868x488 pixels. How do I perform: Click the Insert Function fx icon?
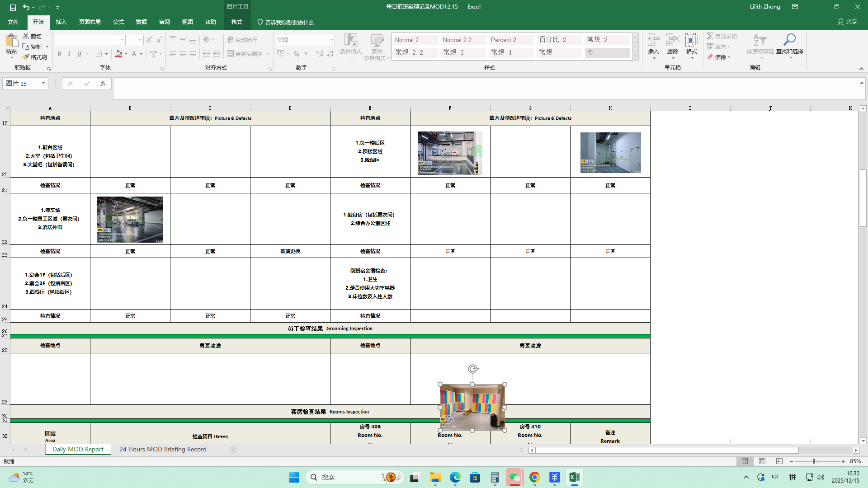coord(103,84)
